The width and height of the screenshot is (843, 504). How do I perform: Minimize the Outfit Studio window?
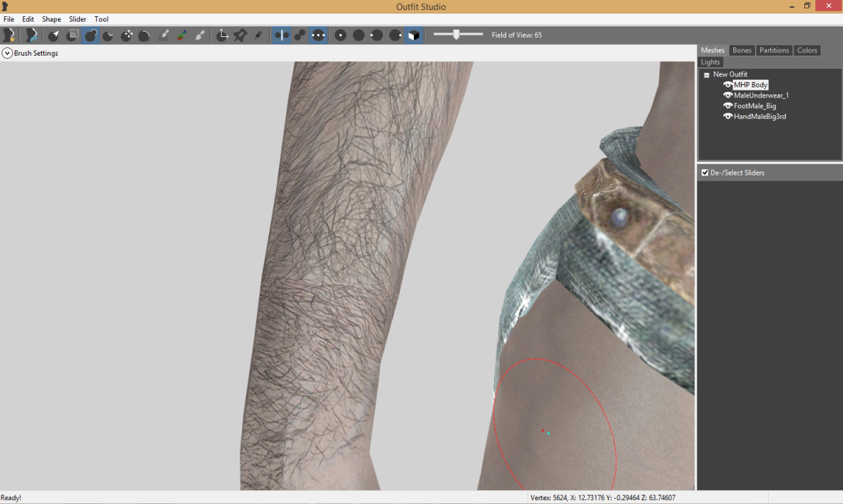click(x=792, y=6)
